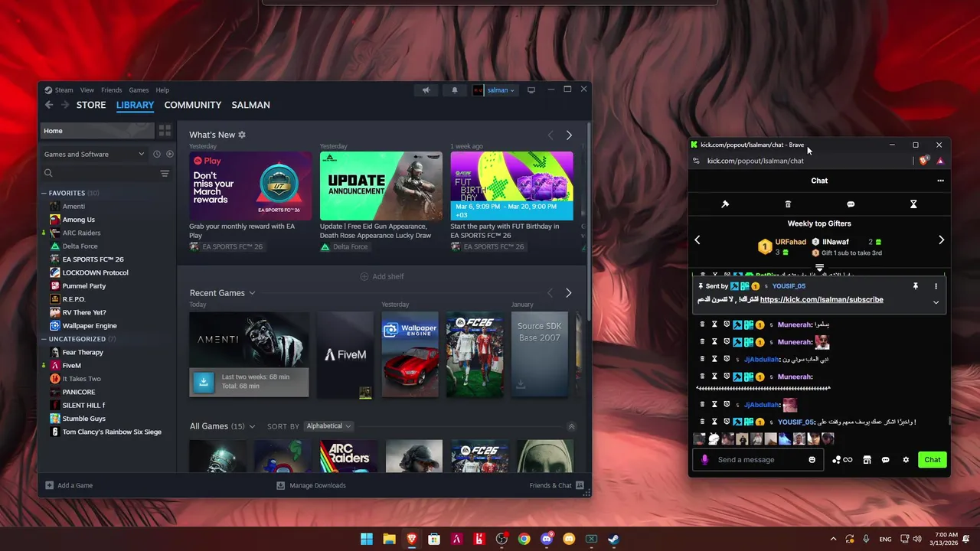Viewport: 980px width, 551px height.
Task: Click speech bubble icon in Kick chat toolbar
Action: (x=851, y=204)
